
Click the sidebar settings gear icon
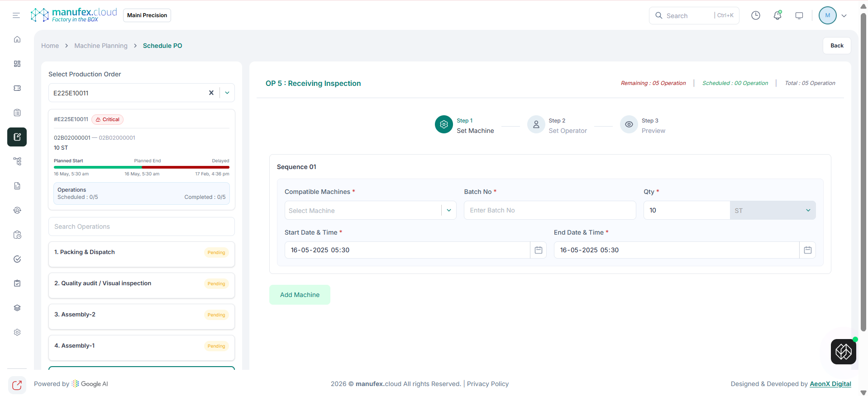(x=17, y=332)
